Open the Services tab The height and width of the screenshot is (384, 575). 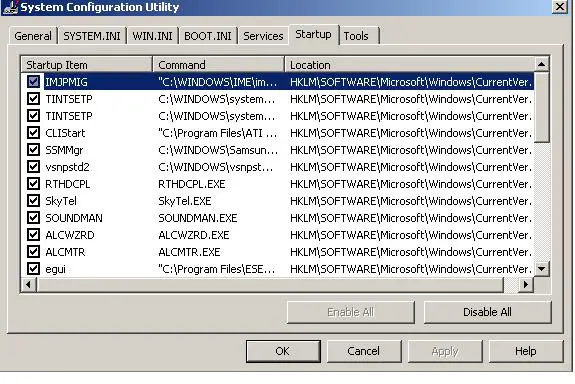pyautogui.click(x=263, y=36)
